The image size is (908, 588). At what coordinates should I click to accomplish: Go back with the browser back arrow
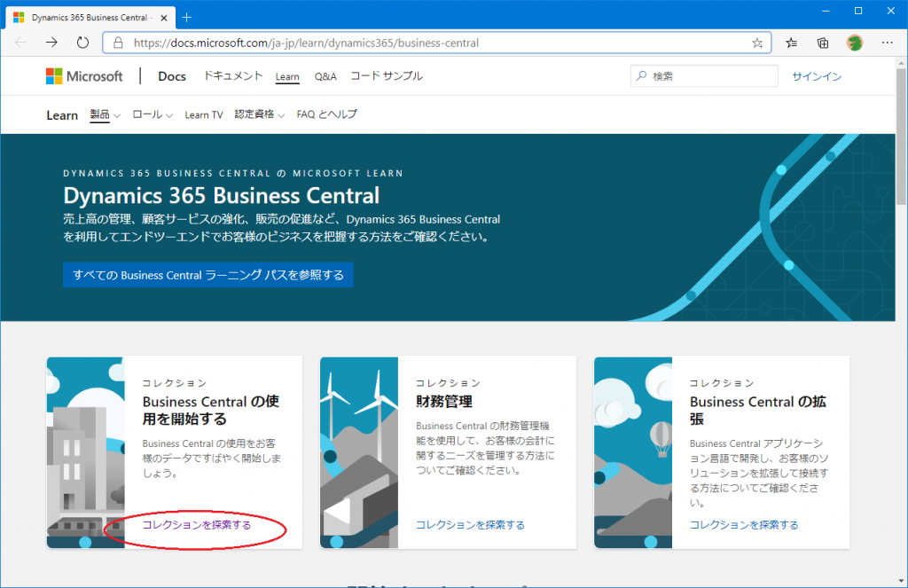21,43
